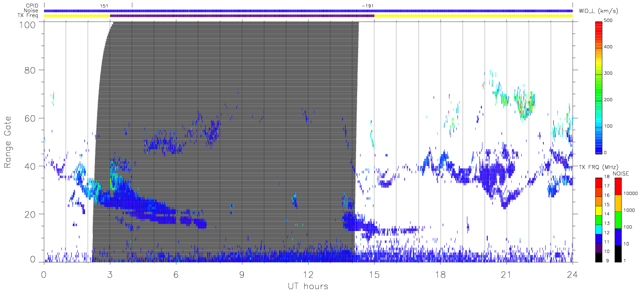Click the NOISE legend title
The height and width of the screenshot is (297, 644).
(622, 173)
